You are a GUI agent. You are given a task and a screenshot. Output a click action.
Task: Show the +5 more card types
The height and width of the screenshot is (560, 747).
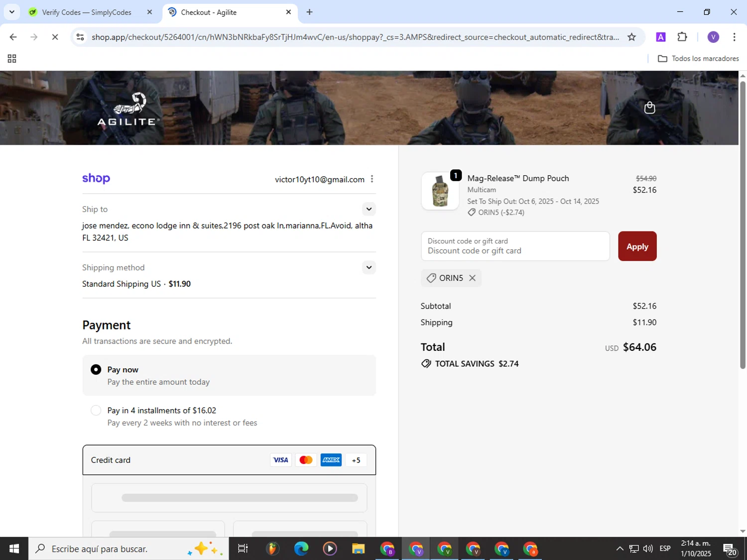point(356,460)
